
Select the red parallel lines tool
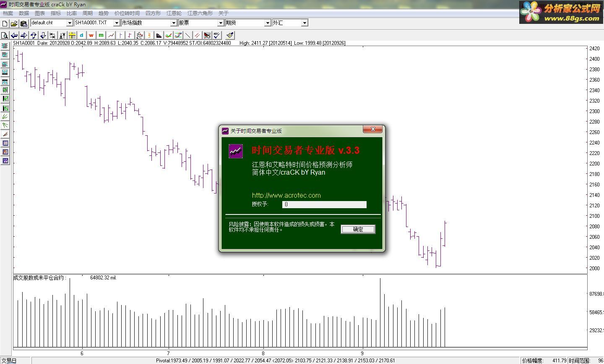pos(197,36)
